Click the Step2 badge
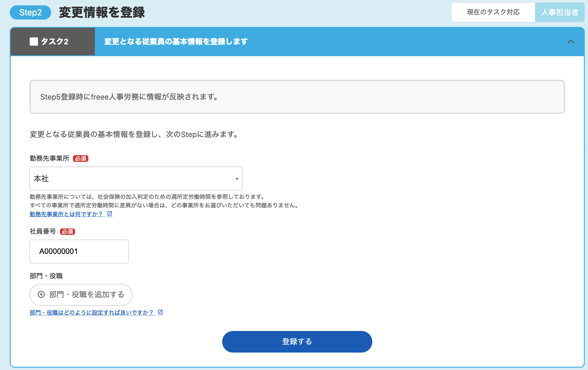The width and height of the screenshot is (588, 370). [x=30, y=12]
